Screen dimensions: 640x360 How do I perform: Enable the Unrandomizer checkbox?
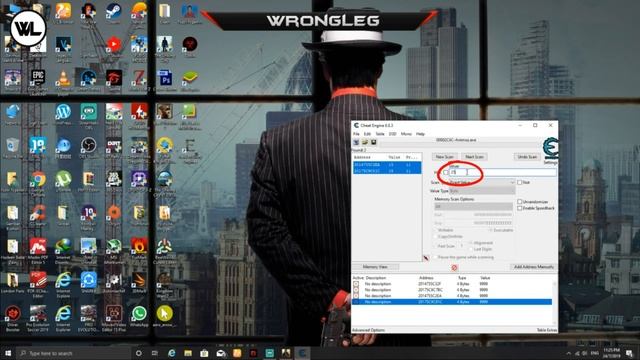click(x=520, y=202)
